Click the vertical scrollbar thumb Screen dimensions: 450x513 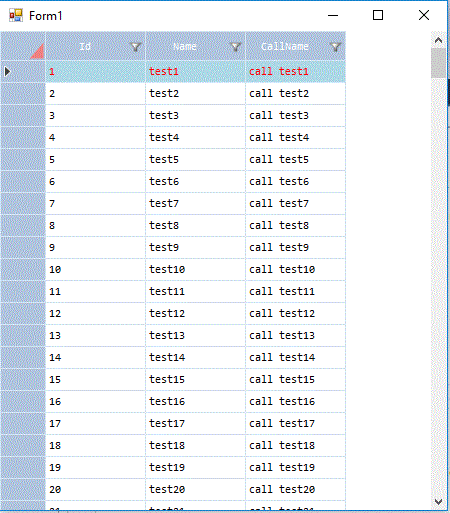(x=438, y=63)
